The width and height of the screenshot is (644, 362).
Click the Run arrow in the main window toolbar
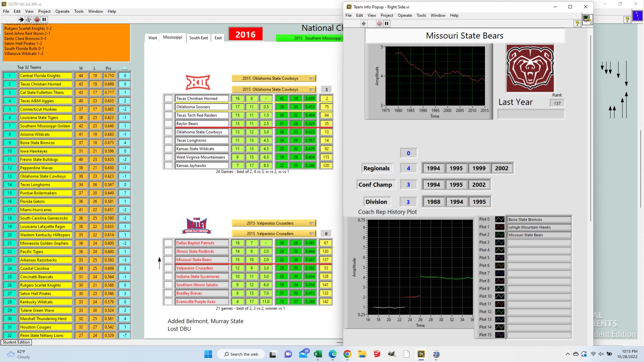click(21, 19)
